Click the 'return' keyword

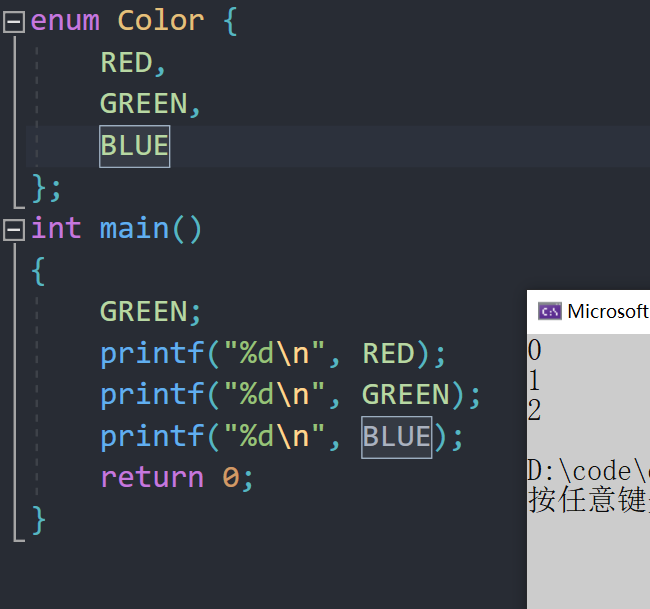(x=152, y=478)
